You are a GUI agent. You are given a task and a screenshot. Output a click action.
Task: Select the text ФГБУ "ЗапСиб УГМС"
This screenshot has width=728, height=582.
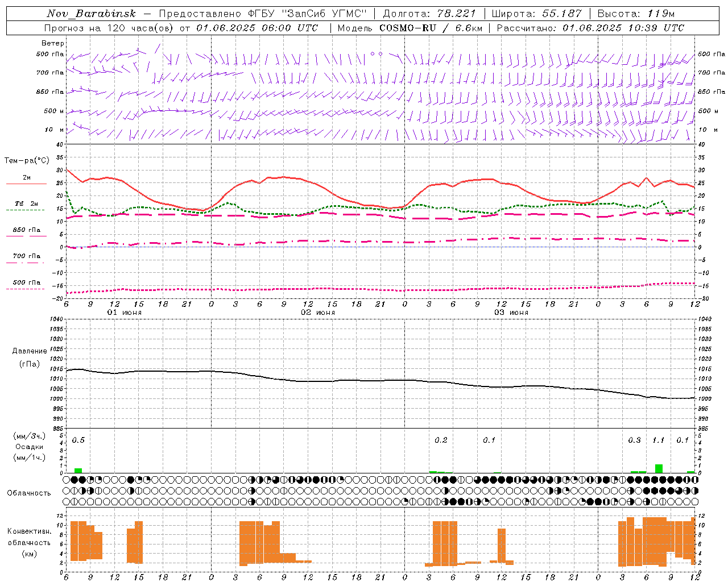(x=308, y=14)
